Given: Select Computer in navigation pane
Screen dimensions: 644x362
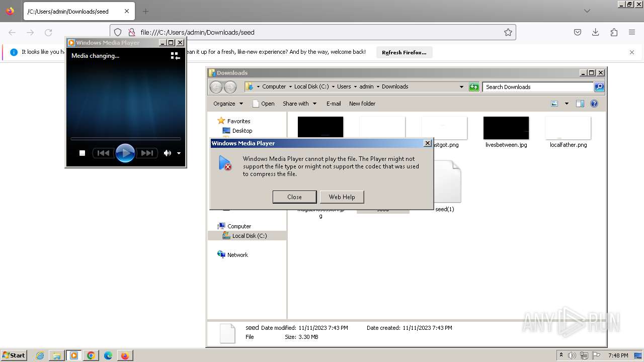Looking at the screenshot, I should click(239, 226).
